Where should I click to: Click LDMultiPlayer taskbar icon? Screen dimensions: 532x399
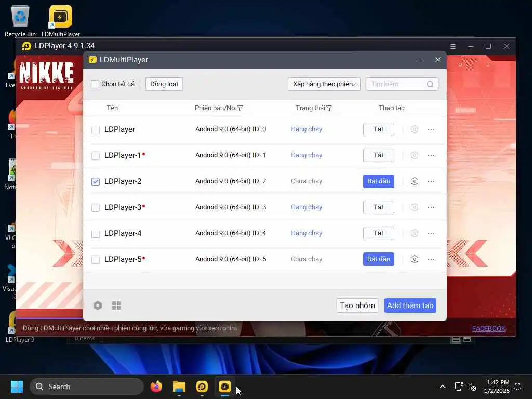point(224,387)
